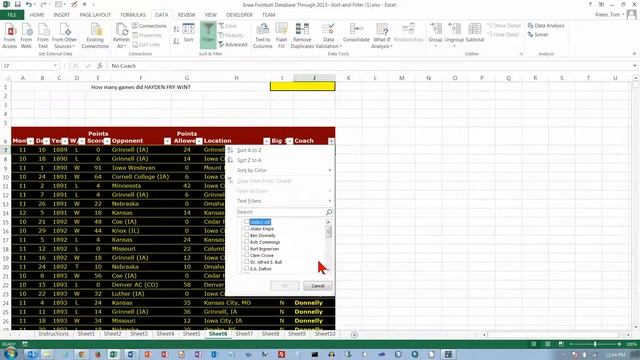This screenshot has width=640, height=360.
Task: Open Data Validation
Action: point(328,36)
